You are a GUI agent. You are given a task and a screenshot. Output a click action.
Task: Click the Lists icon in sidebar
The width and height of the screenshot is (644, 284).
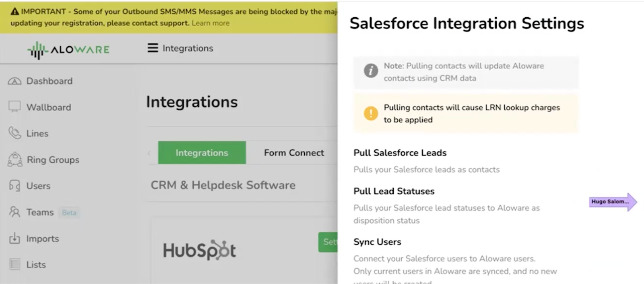14,265
